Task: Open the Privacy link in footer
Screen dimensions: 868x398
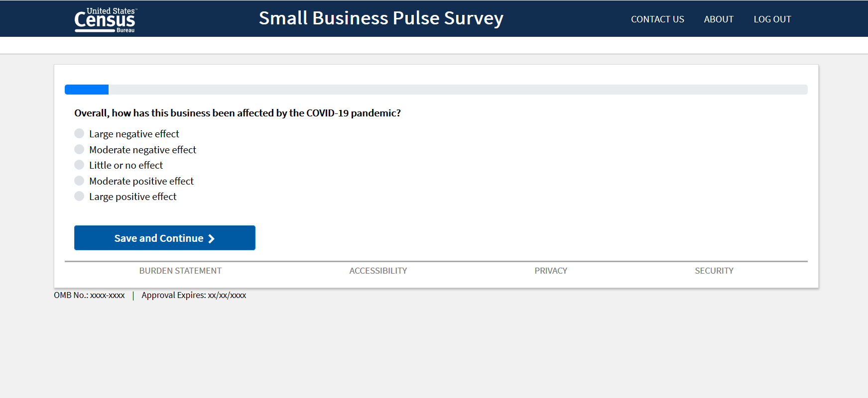Action: click(551, 271)
